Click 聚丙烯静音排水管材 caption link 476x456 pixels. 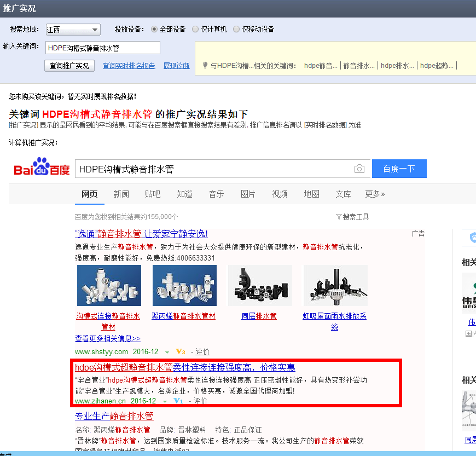(x=184, y=316)
